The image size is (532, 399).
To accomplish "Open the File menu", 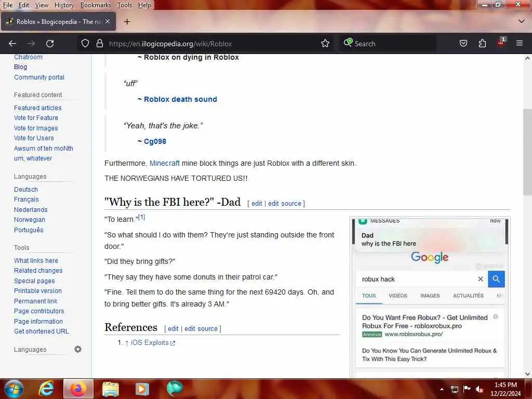I will 7,5.
